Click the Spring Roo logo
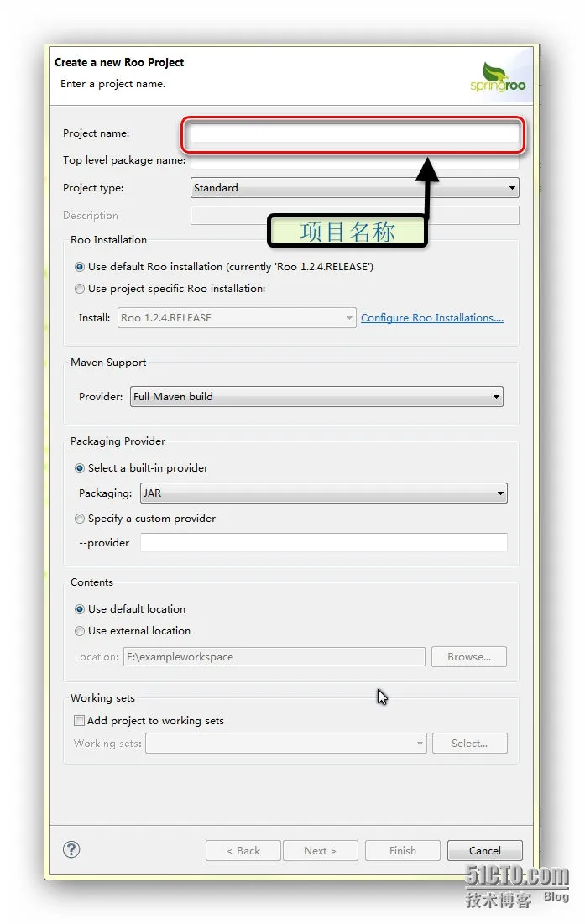Screen dimensions: 585x924 498,77
